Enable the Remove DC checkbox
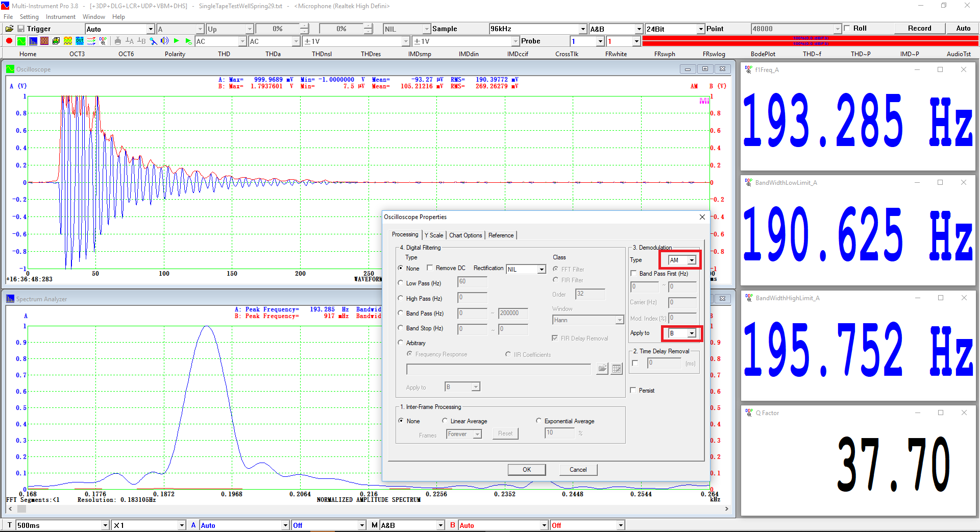The image size is (980, 532). pyautogui.click(x=430, y=268)
